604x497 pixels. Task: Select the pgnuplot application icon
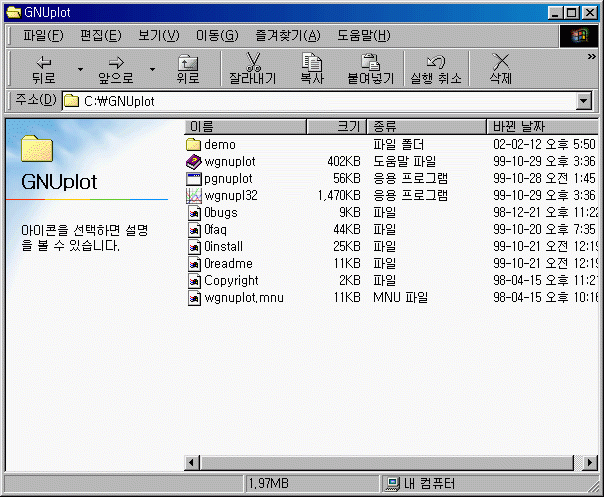pyautogui.click(x=193, y=179)
